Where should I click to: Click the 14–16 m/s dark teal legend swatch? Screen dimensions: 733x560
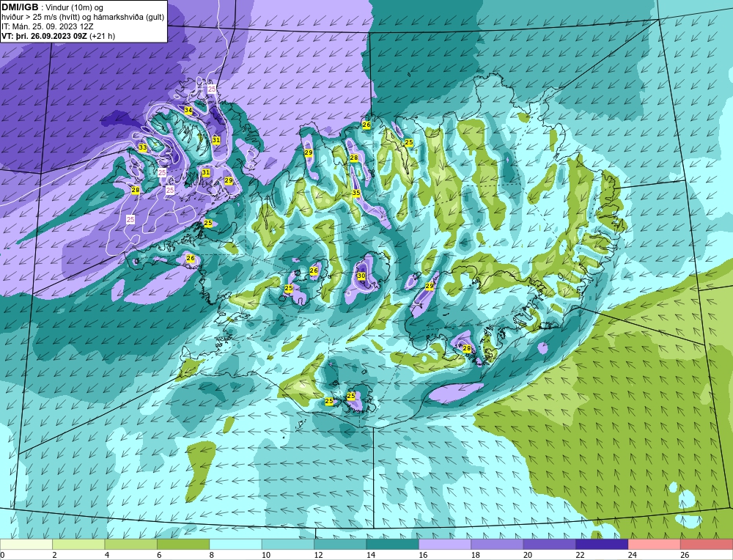click(393, 544)
